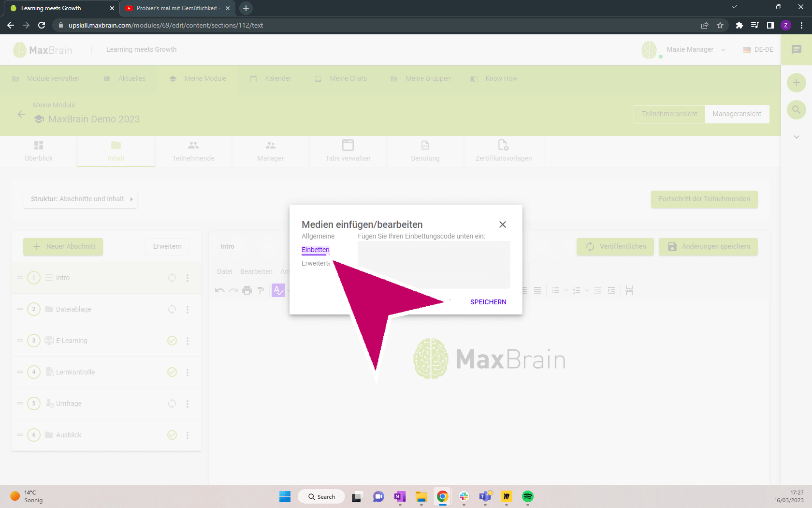Click the published checkmark for E-Learning
The height and width of the screenshot is (508, 812).
(172, 341)
